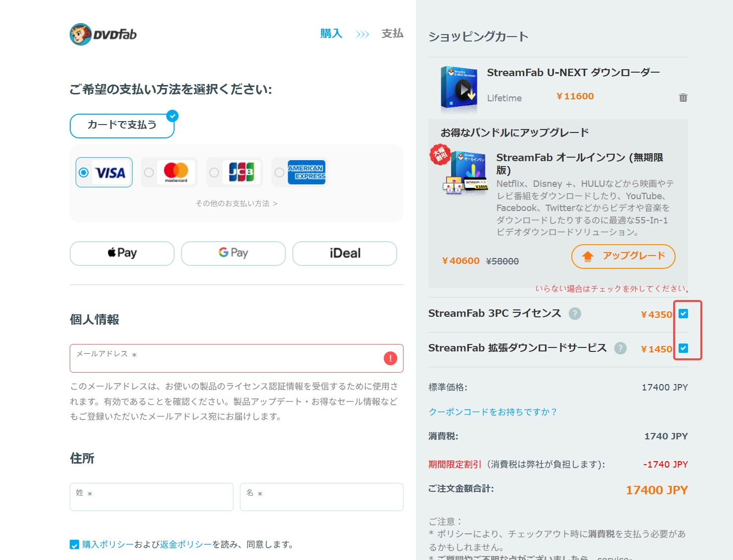Click the ¥11600 price text
Screen dimensions: 733x560
pyautogui.click(x=575, y=96)
